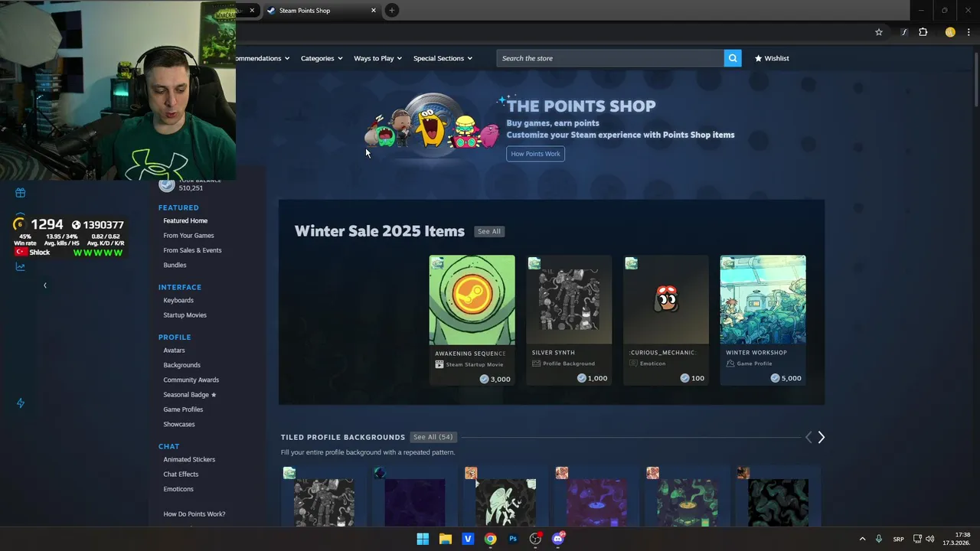Show previous tiled profile backgrounds
980x551 pixels.
[808, 437]
